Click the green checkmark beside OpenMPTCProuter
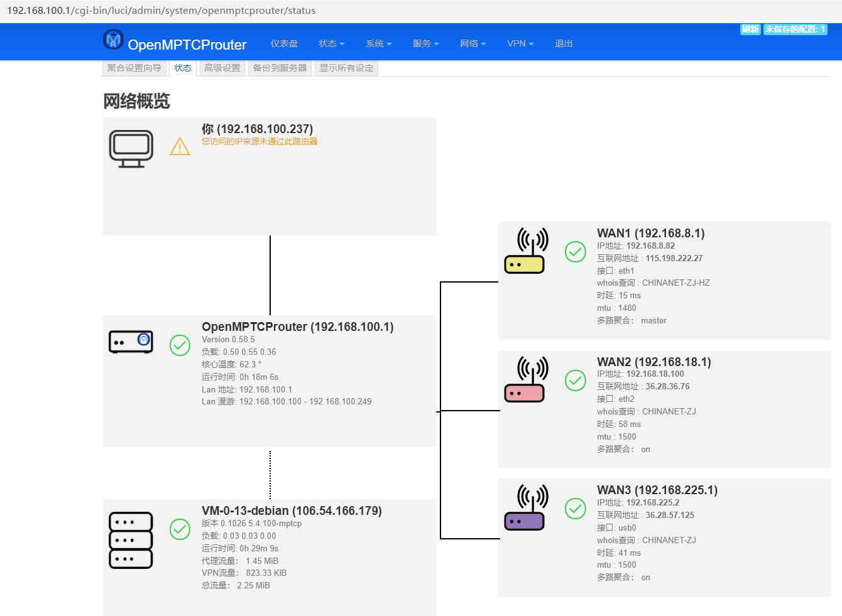This screenshot has height=616, width=842. pyautogui.click(x=180, y=345)
